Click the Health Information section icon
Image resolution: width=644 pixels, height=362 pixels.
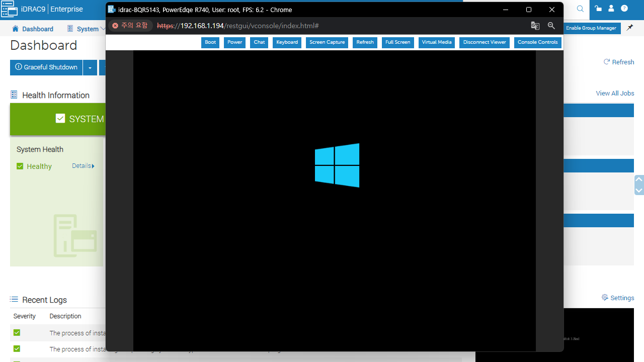click(14, 95)
